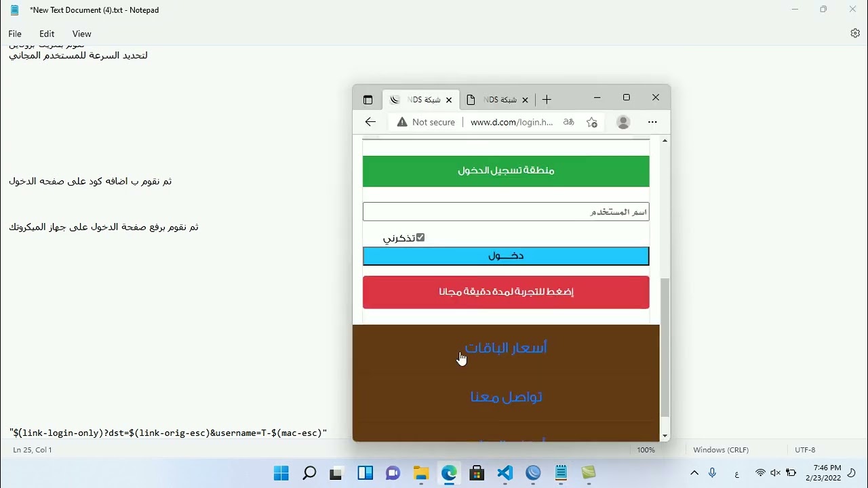Switch input language indicator in tray
The image size is (868, 488).
coord(736,473)
